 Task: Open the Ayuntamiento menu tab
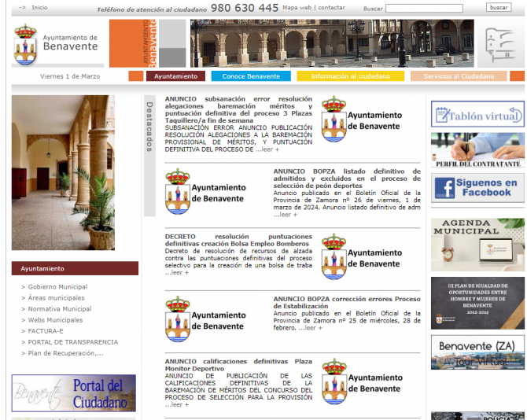tap(175, 76)
